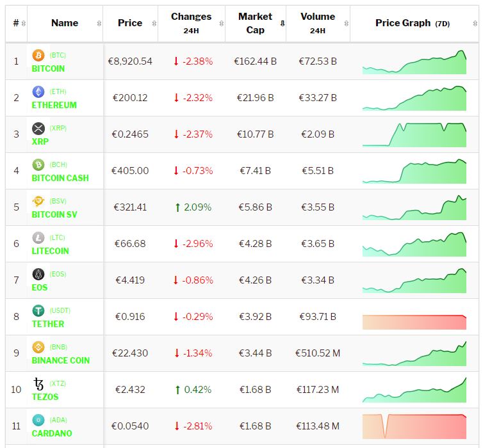Sort by Name column header

65,23
